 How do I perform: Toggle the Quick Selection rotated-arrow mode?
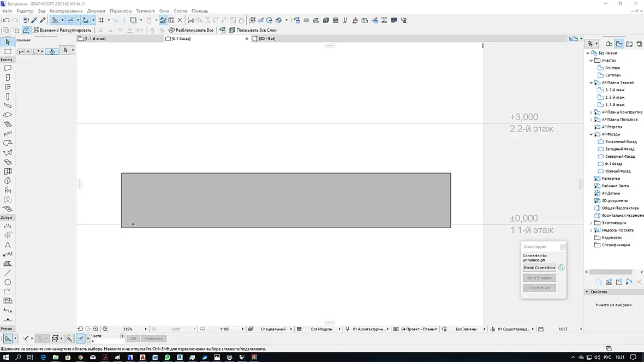tap(52, 51)
